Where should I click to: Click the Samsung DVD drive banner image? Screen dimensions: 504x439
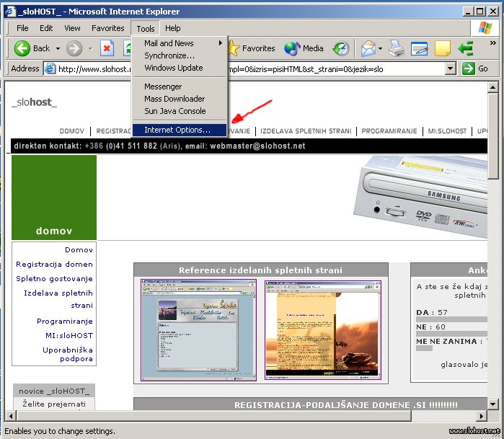point(420,197)
